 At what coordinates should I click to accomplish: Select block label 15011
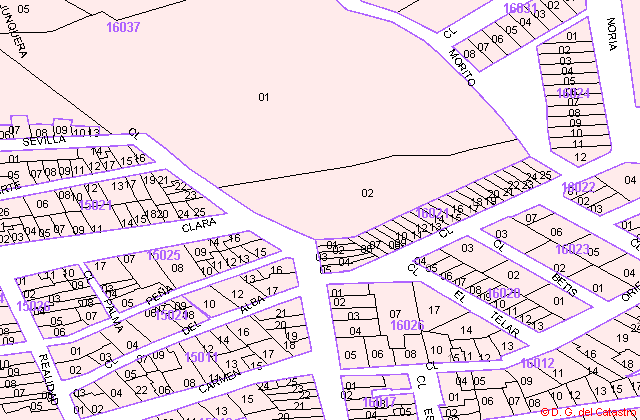(x=201, y=357)
